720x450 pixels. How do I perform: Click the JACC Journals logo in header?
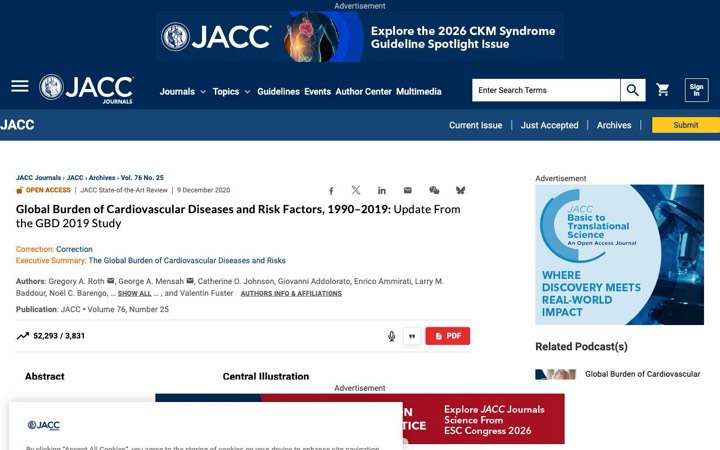point(86,89)
